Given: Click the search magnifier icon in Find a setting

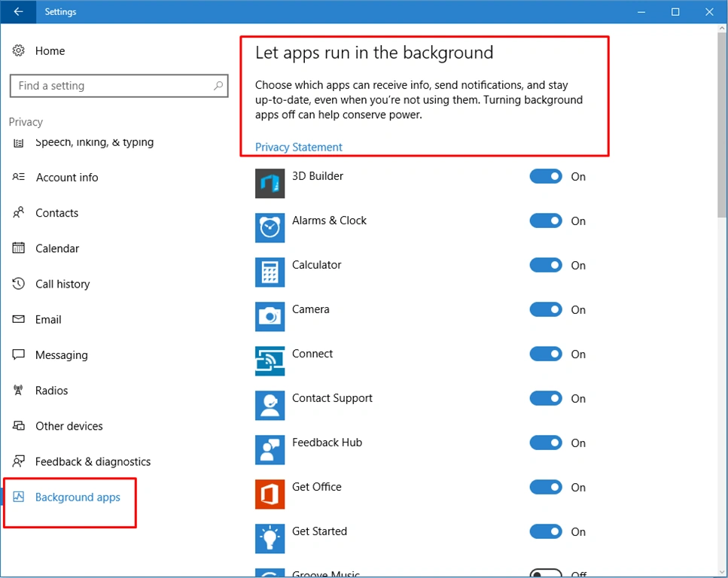Looking at the screenshot, I should (x=218, y=86).
